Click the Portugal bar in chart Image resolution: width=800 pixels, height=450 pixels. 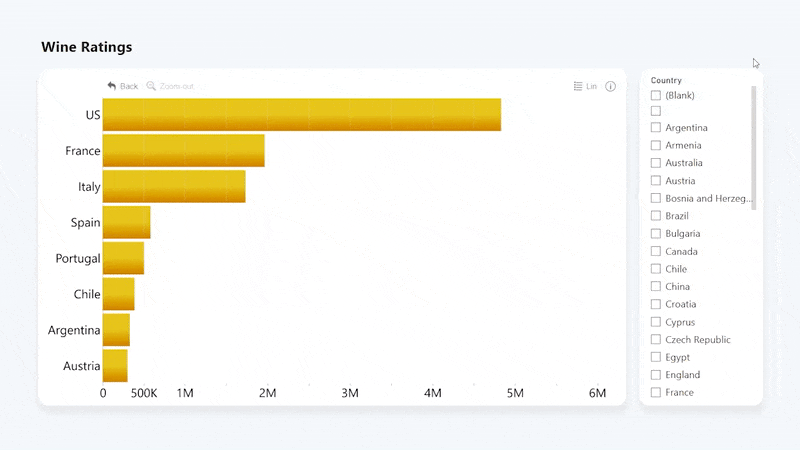click(123, 258)
